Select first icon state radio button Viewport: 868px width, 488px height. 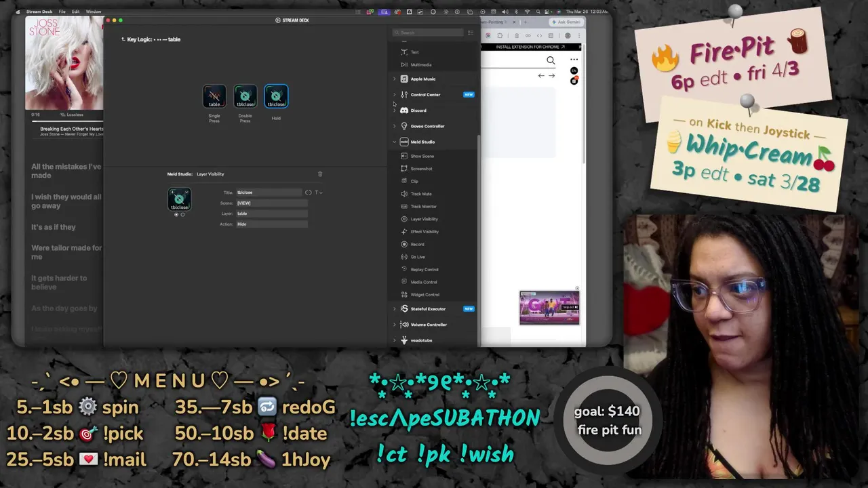click(176, 215)
